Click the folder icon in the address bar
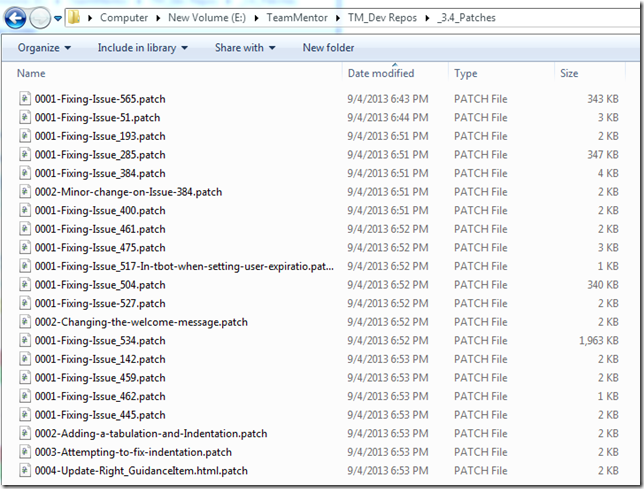The height and width of the screenshot is (489, 644). point(74,18)
